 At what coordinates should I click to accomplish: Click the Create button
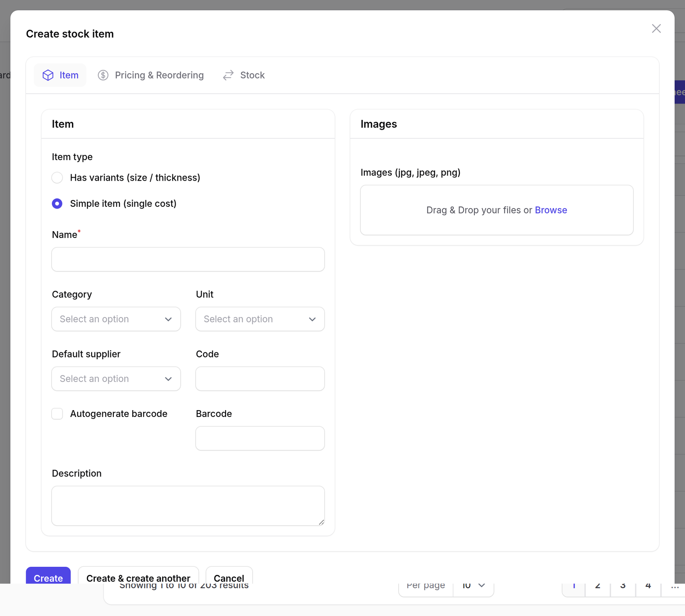coord(48,575)
